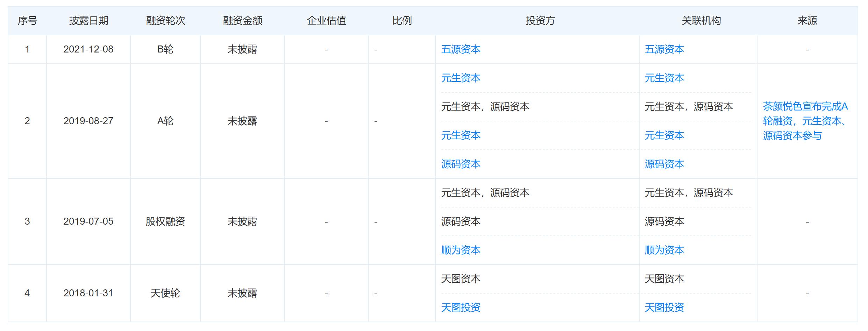This screenshot has width=868, height=331.
Task: Click the 天图投资 link in 投资方 column
Action: tap(461, 308)
